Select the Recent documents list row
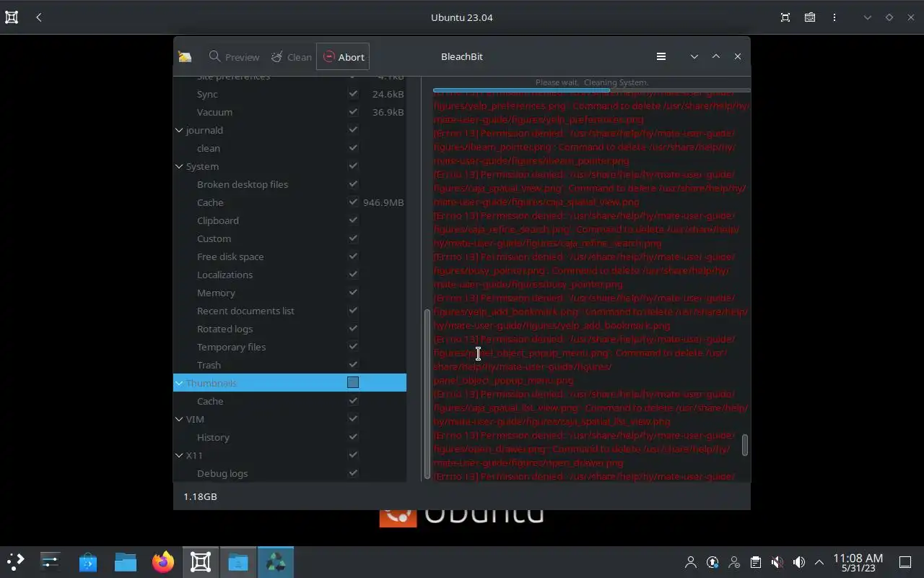Viewport: 924px width, 578px height. (289, 311)
